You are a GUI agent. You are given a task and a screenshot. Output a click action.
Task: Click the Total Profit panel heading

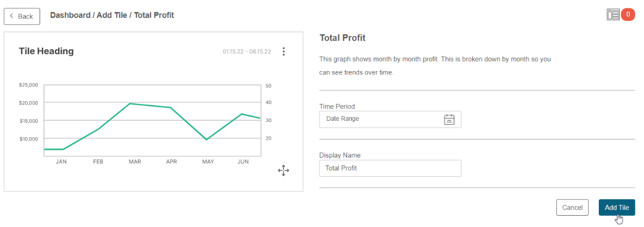click(x=343, y=38)
